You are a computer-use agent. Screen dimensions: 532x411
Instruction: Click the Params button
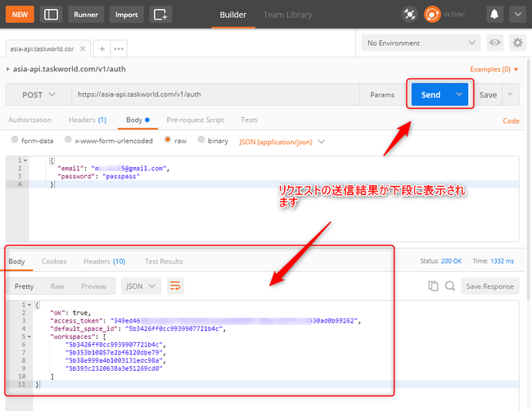pyautogui.click(x=382, y=95)
